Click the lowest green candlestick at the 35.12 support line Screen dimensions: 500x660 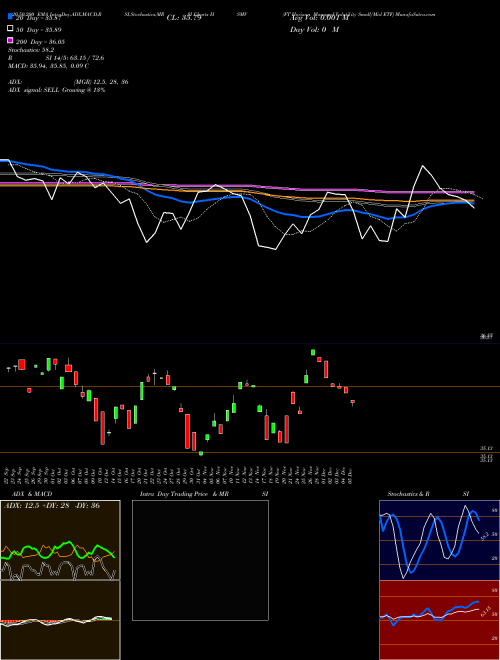201,453
